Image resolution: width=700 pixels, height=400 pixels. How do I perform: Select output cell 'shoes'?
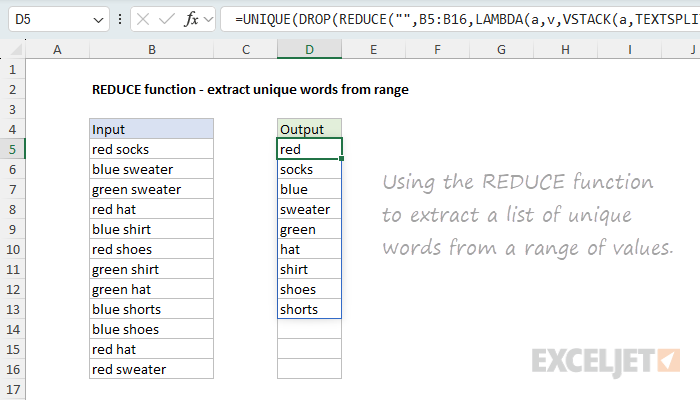point(309,289)
